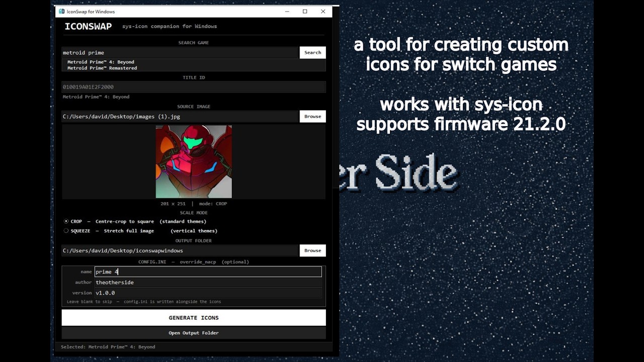Click the Search button
The image size is (644, 362).
312,53
